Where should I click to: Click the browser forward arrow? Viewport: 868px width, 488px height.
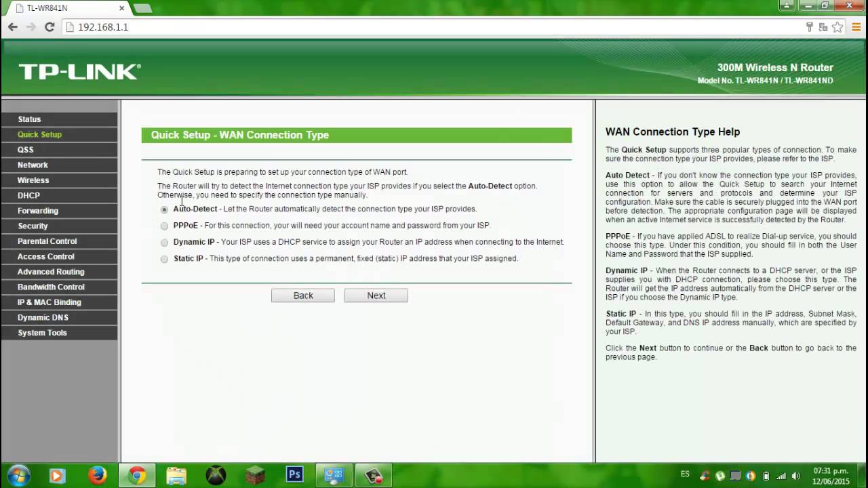(x=31, y=27)
